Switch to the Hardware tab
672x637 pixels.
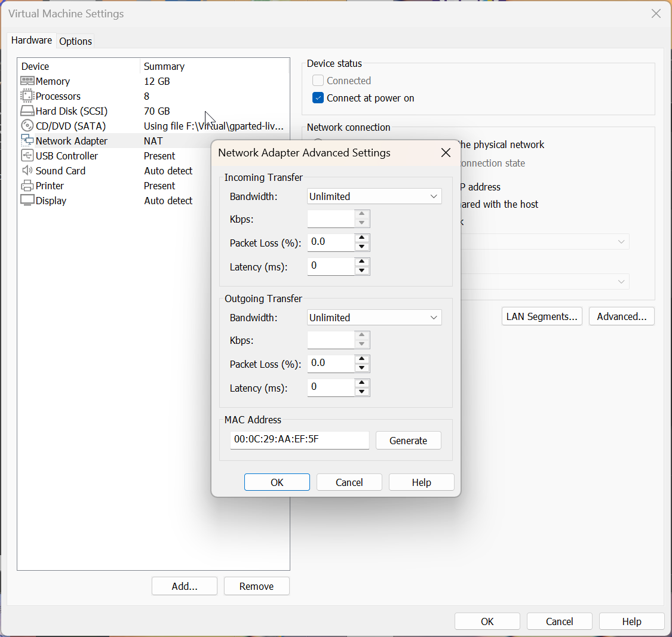(x=32, y=40)
